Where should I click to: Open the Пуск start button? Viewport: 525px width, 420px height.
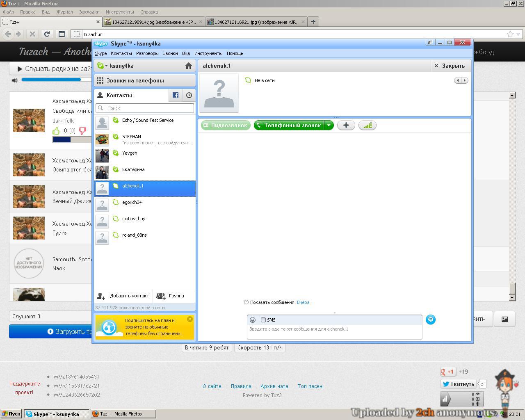(11, 414)
